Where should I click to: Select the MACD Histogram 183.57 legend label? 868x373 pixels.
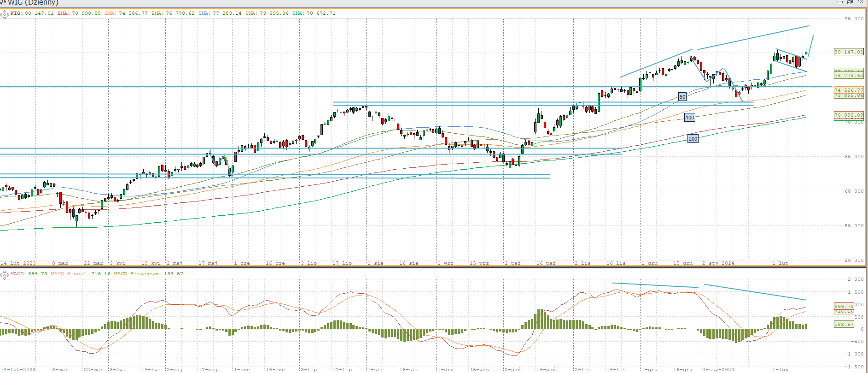(148, 274)
